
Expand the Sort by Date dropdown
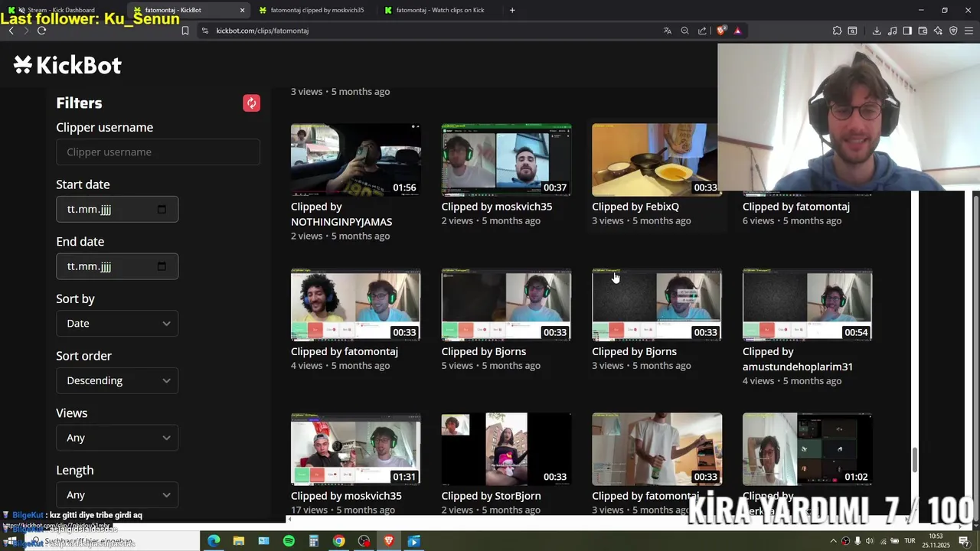tap(117, 323)
